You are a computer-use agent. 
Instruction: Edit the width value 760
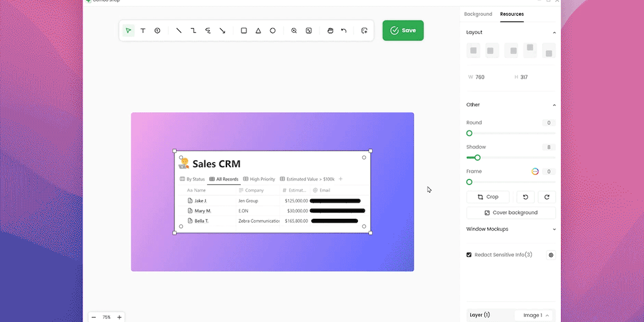[x=480, y=77]
